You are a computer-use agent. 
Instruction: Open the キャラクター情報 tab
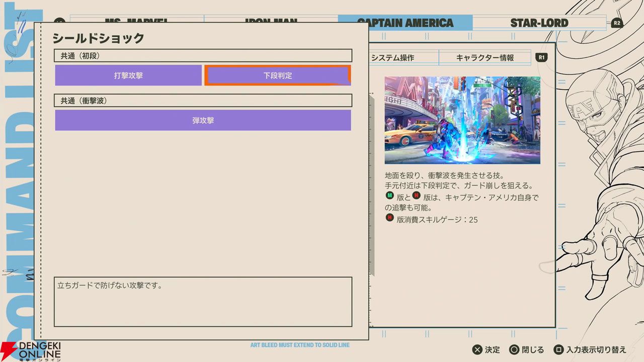[x=485, y=58]
